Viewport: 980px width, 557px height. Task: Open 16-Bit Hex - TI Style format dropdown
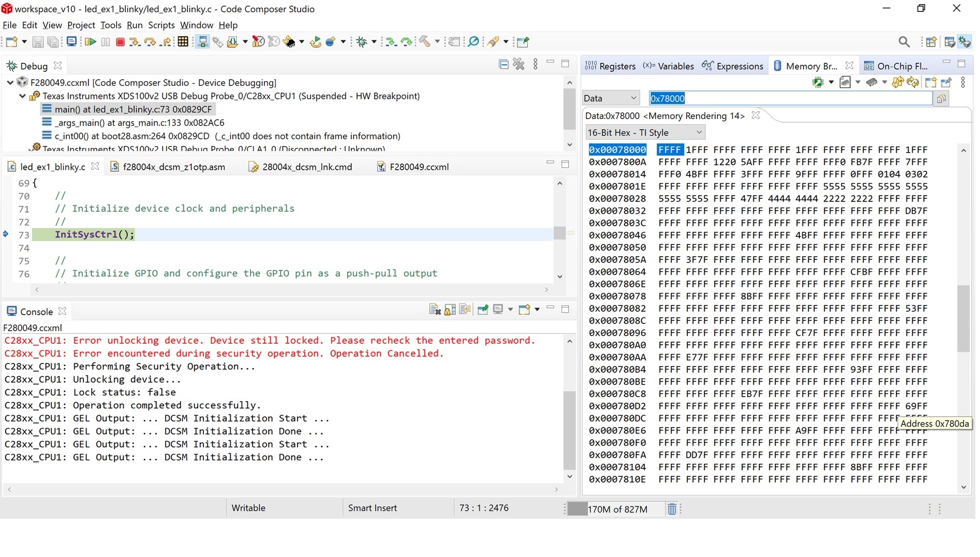click(646, 133)
